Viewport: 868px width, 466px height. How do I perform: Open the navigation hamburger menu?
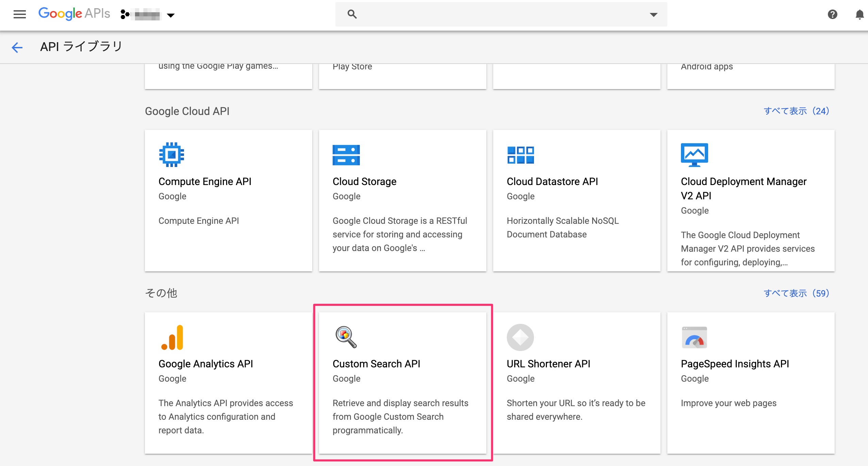(x=19, y=14)
